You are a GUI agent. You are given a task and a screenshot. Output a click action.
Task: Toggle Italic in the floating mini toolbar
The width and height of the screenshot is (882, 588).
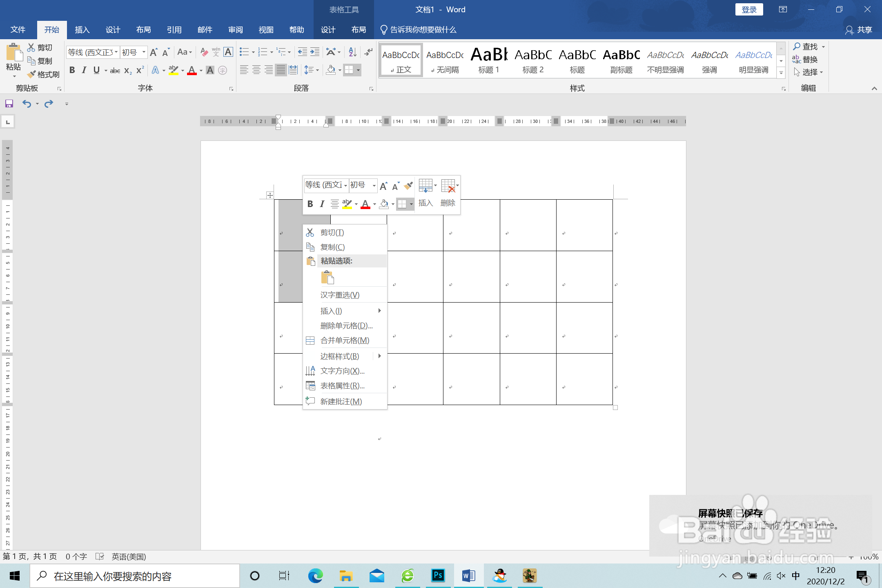pyautogui.click(x=322, y=204)
